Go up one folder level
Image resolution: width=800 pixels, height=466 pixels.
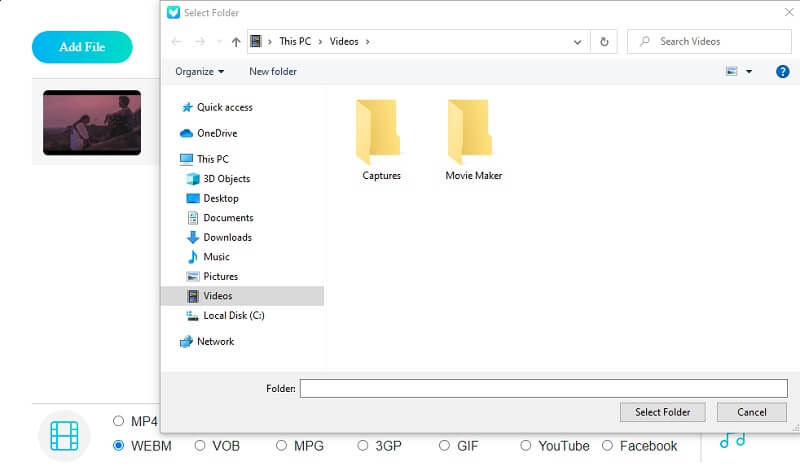point(236,42)
